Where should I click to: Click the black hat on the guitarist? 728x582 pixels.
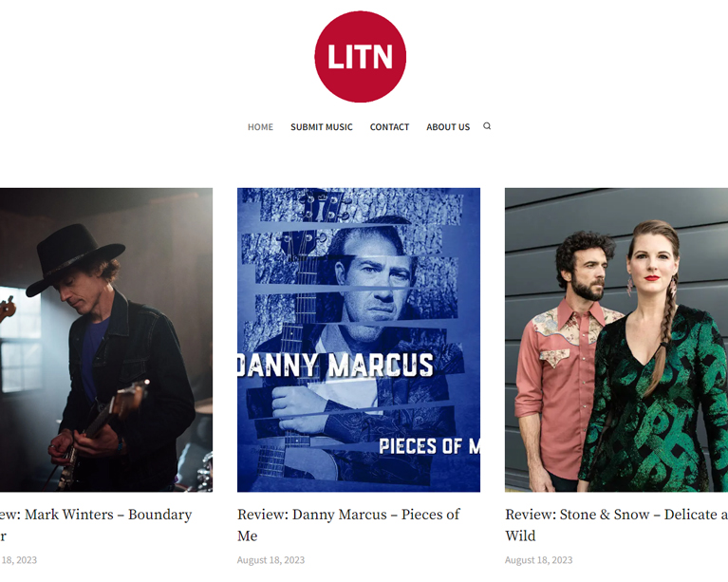[74, 258]
